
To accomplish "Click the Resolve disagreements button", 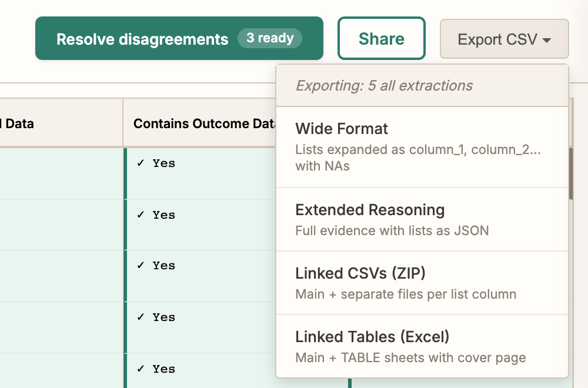I will click(x=179, y=38).
